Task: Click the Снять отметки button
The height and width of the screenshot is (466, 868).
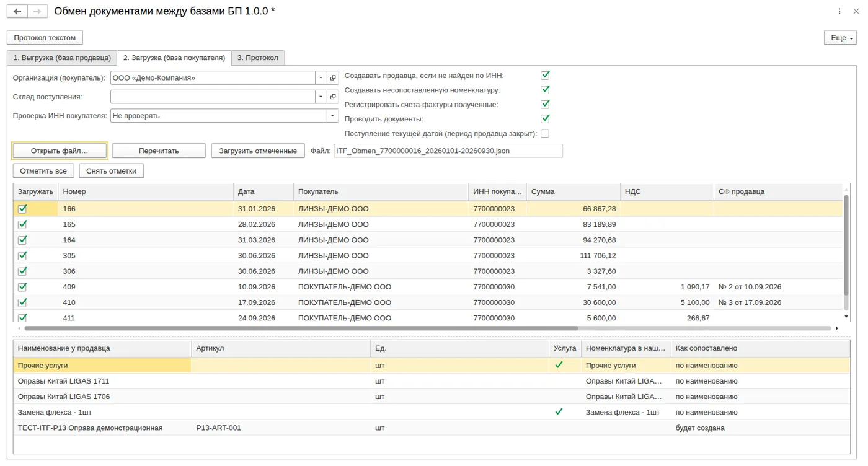Action: pyautogui.click(x=112, y=170)
